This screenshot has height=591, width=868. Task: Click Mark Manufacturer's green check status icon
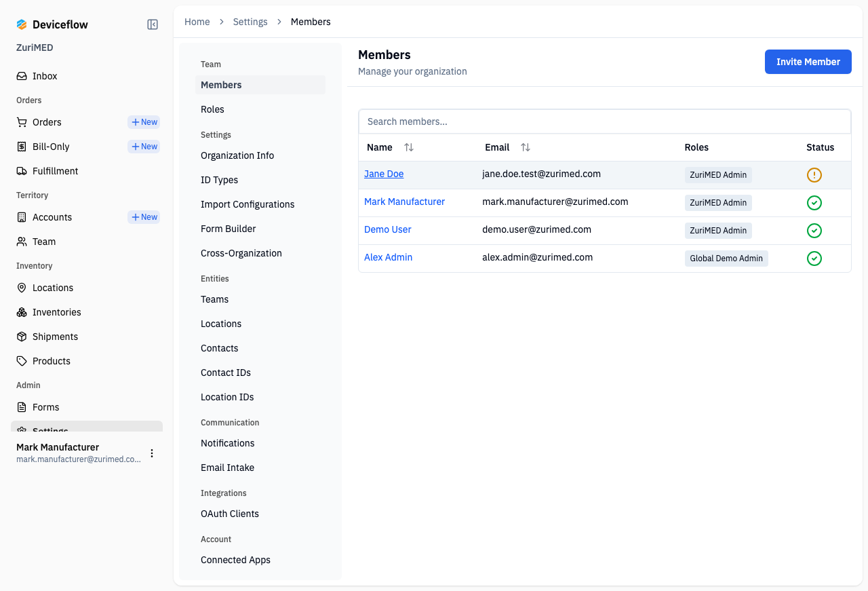tap(814, 203)
